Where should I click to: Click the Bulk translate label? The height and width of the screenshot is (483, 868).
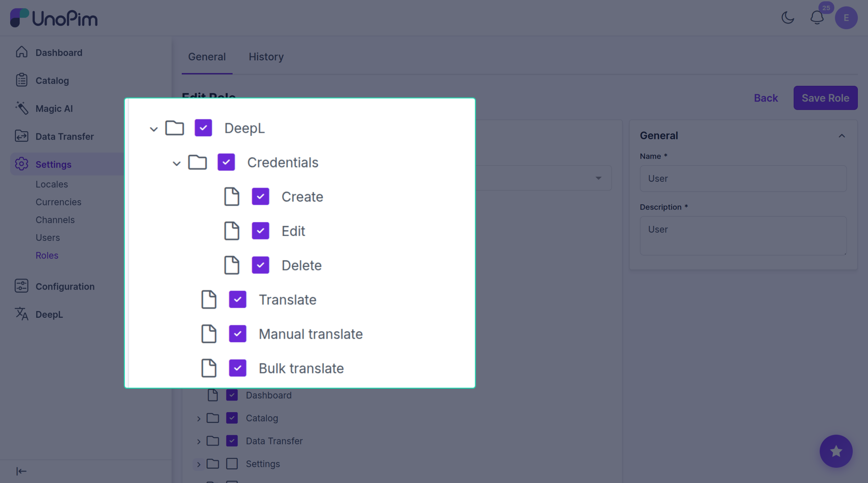coord(301,368)
